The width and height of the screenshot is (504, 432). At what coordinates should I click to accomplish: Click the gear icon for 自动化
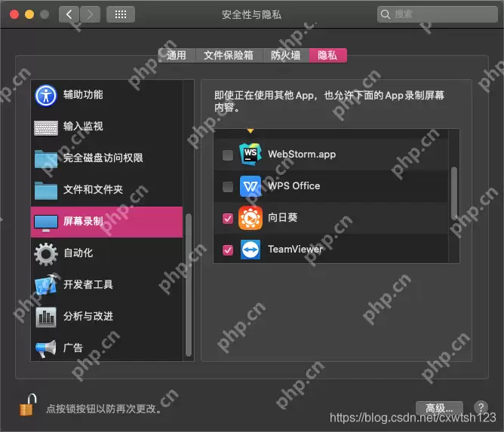point(46,254)
